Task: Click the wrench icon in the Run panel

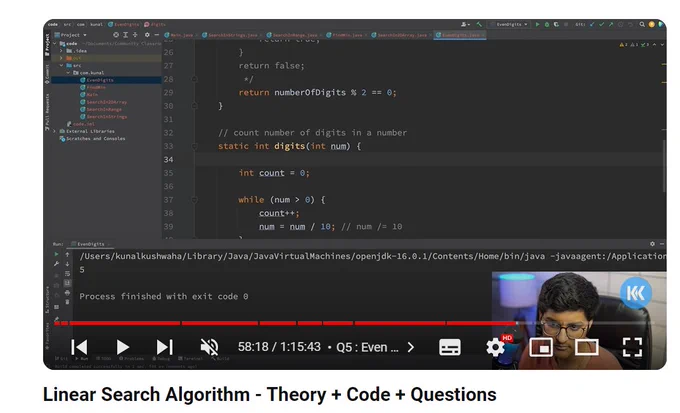Action: point(56,264)
